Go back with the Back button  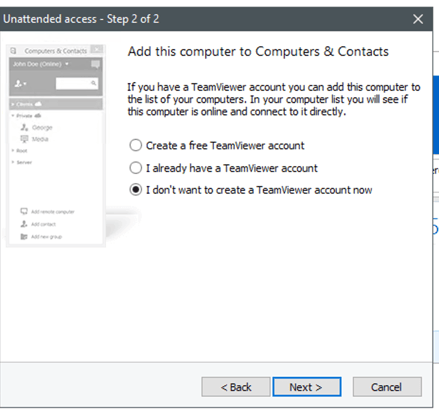point(236,387)
